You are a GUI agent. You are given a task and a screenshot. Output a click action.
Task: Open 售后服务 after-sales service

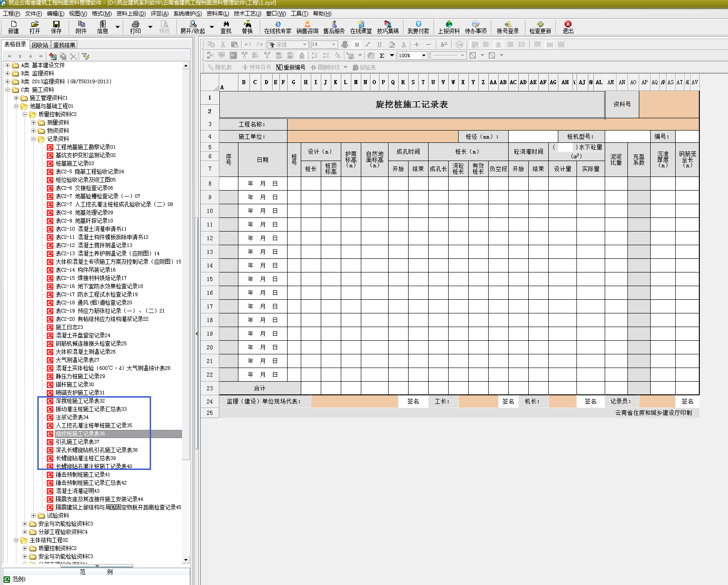point(334,27)
